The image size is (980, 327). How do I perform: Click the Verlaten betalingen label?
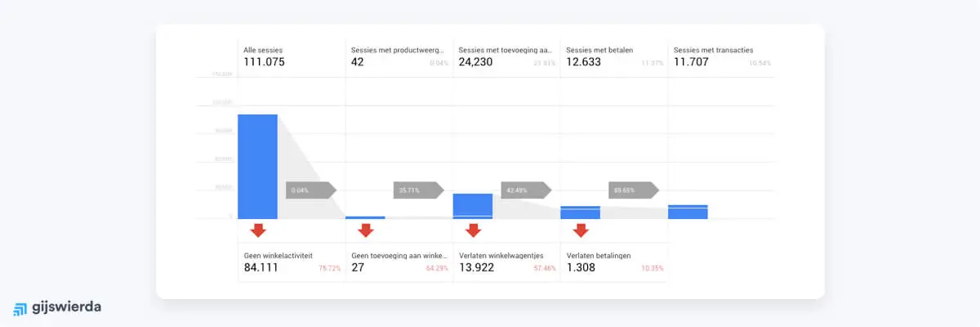tap(599, 255)
